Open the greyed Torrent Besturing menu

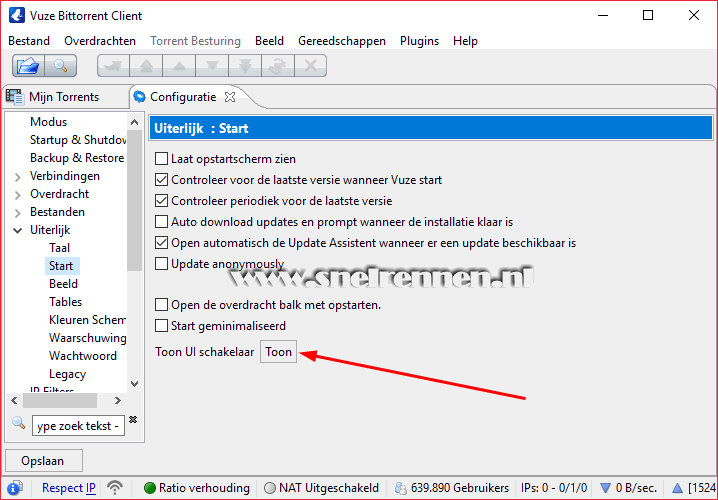pyautogui.click(x=196, y=41)
